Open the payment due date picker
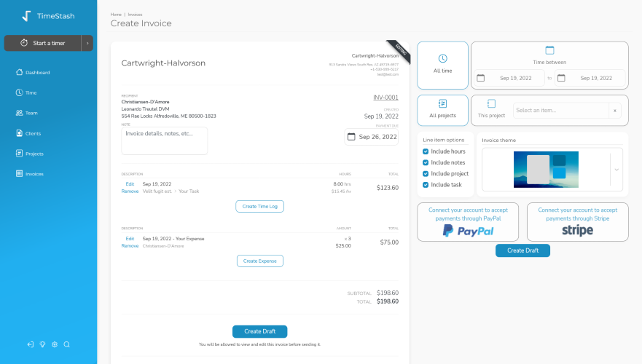Viewport: 642px width, 364px height. (x=372, y=137)
